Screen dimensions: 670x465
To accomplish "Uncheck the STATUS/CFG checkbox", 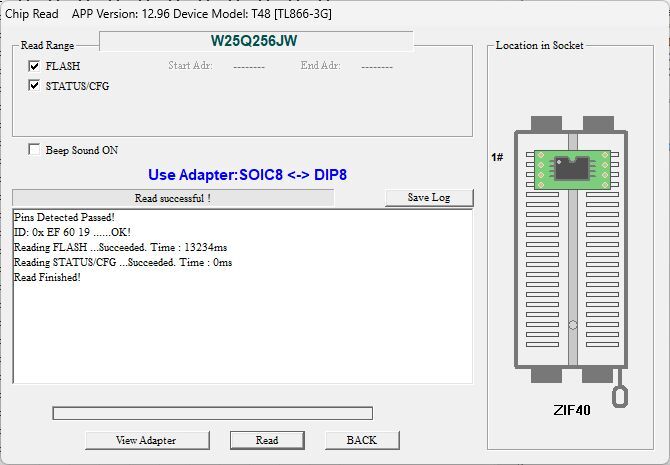I will pos(34,85).
